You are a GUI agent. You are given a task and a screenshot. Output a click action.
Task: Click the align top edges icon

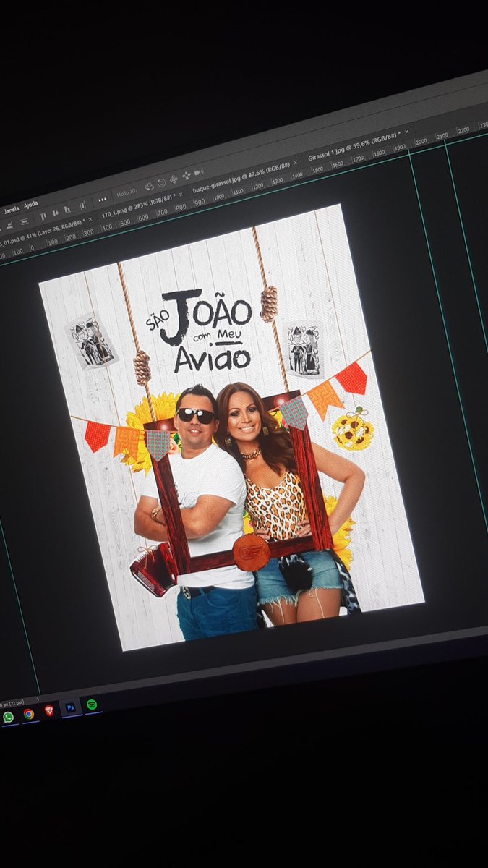pos(43,216)
